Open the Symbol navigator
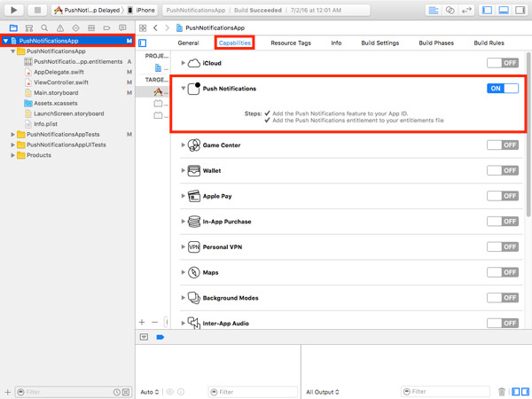 (x=29, y=27)
